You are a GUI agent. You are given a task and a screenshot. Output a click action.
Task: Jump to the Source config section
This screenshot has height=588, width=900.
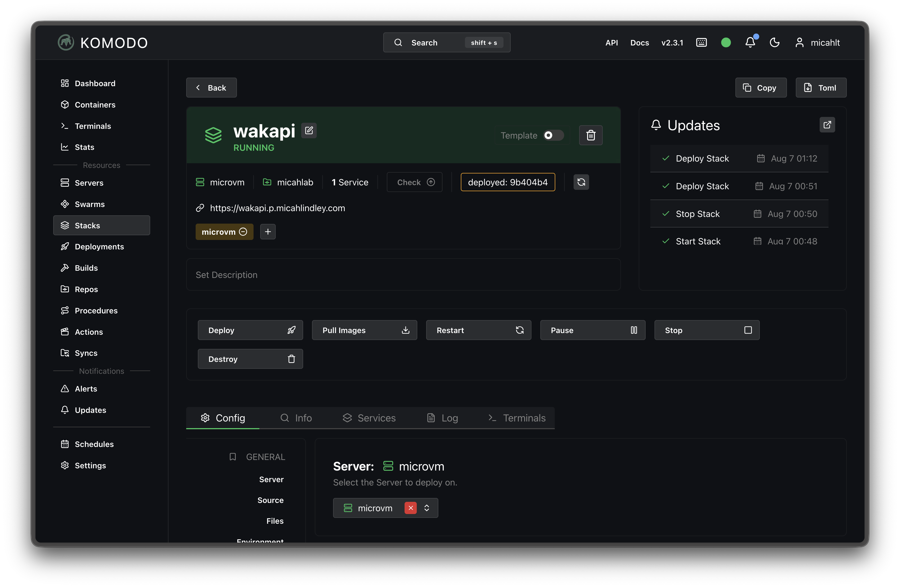pyautogui.click(x=270, y=500)
